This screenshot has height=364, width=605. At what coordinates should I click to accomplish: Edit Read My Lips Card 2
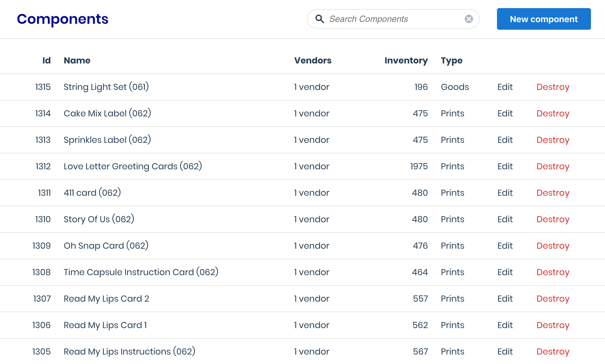point(505,299)
